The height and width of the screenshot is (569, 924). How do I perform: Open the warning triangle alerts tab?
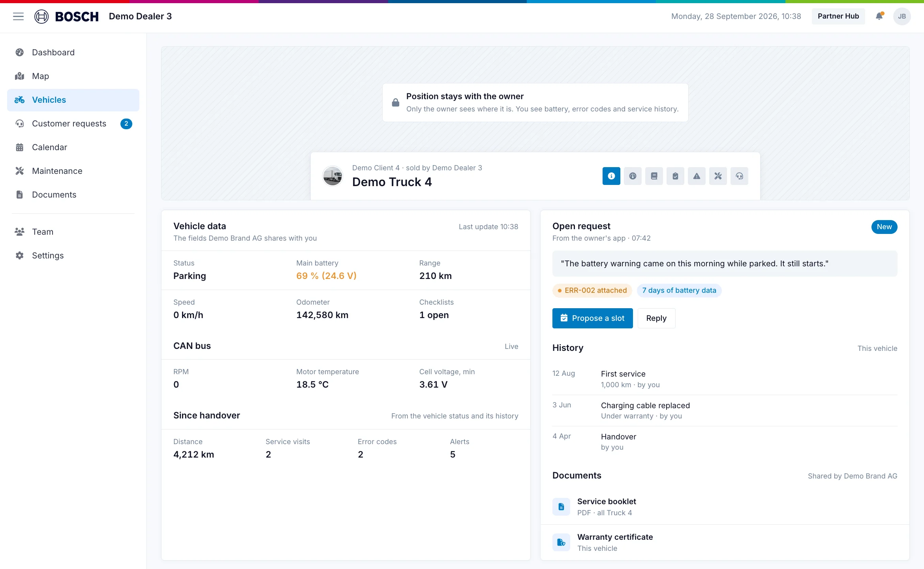(697, 176)
